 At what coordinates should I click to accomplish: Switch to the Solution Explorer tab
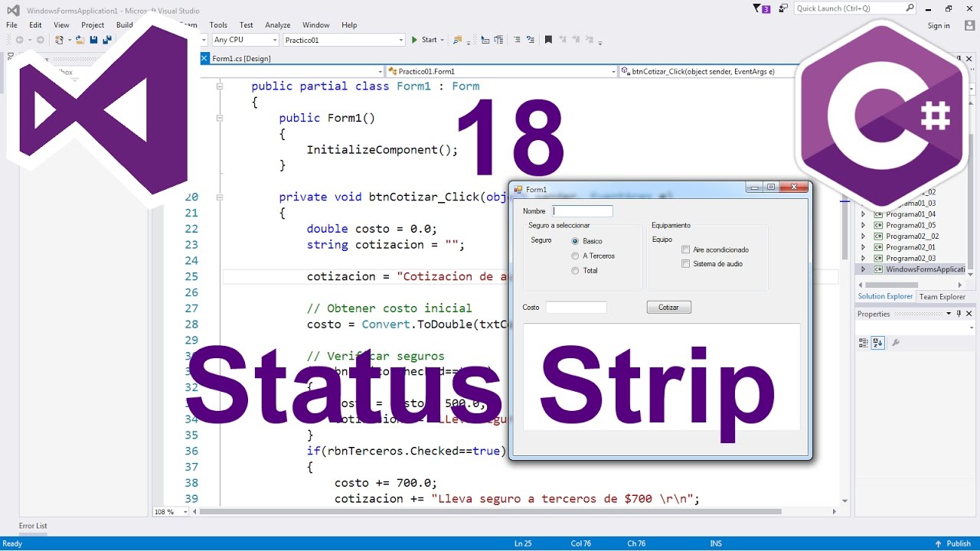[885, 297]
